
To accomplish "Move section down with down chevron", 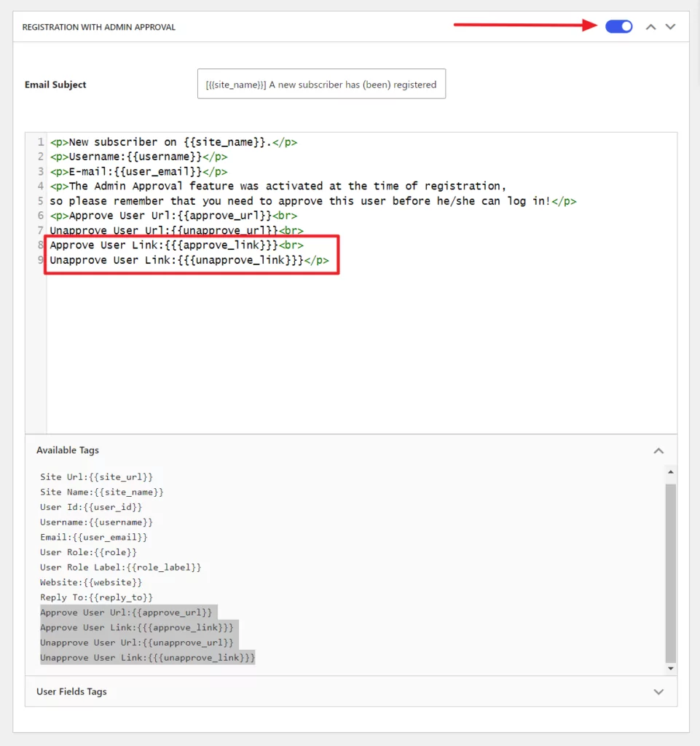I will point(670,27).
